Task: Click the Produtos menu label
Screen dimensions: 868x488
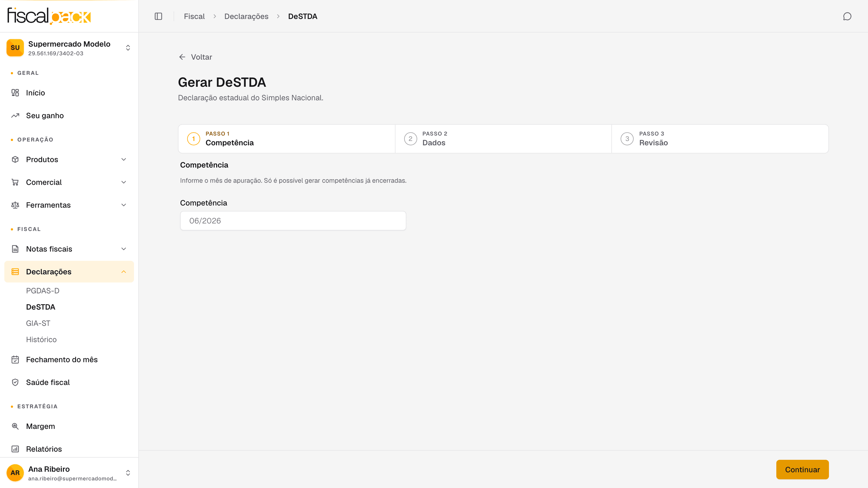Action: [x=42, y=159]
